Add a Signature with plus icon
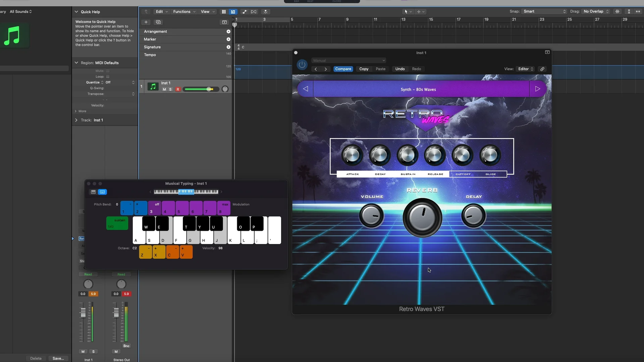 click(228, 47)
